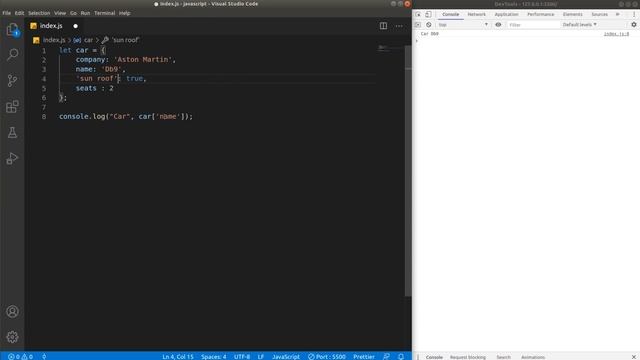Viewport: 640px width, 360px height.
Task: Open Run and Debug view
Action: tap(12, 158)
